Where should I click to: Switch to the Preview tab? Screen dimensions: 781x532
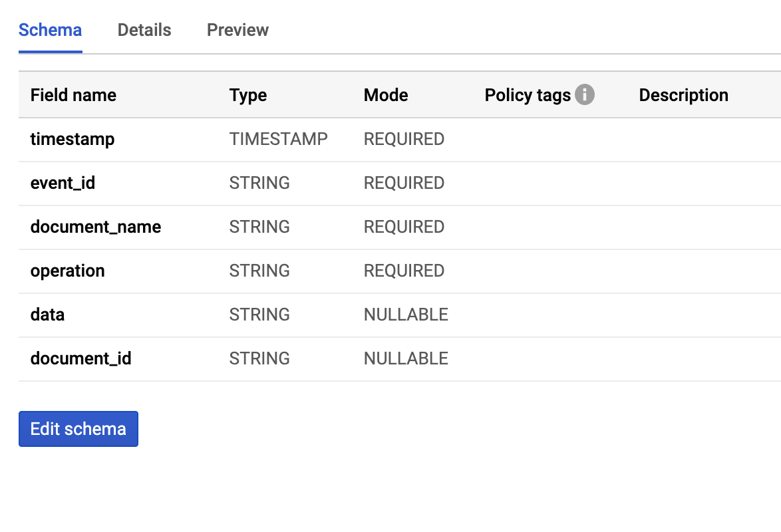point(237,30)
